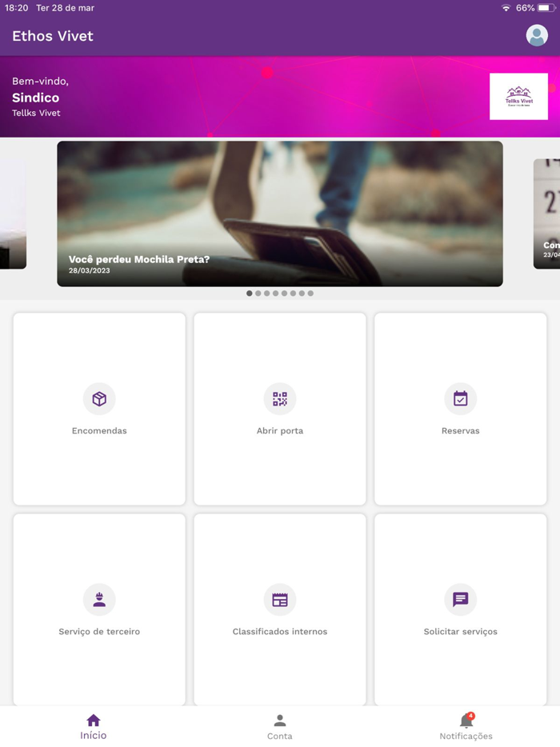The height and width of the screenshot is (747, 560).
Task: Switch to the Conta tab label
Action: click(x=280, y=736)
